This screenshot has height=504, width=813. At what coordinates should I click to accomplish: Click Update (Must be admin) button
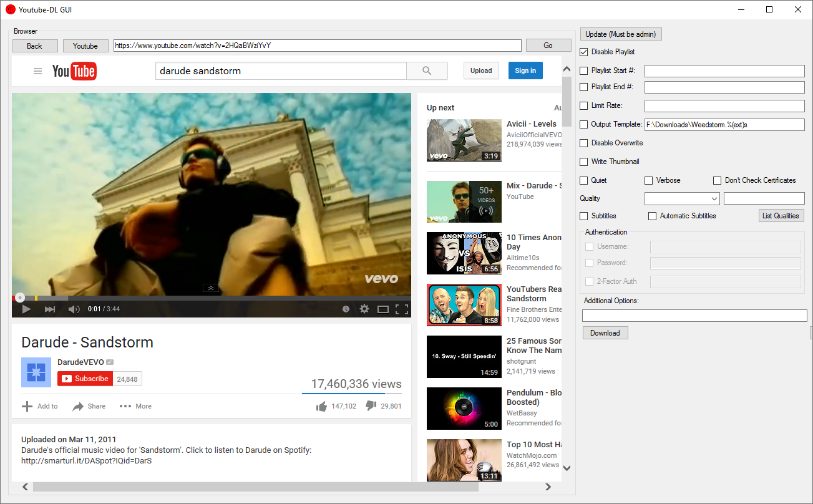click(621, 34)
